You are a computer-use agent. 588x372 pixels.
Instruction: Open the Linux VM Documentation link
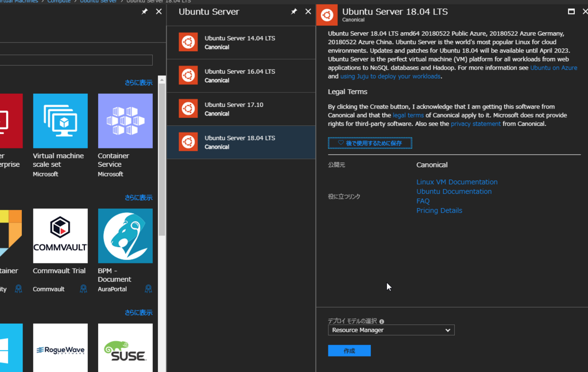click(457, 182)
